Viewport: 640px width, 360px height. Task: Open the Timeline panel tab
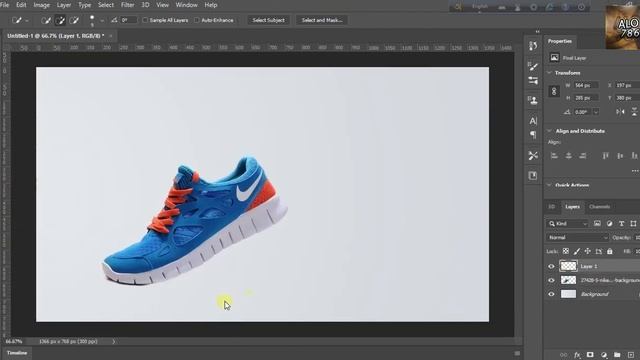coord(17,353)
